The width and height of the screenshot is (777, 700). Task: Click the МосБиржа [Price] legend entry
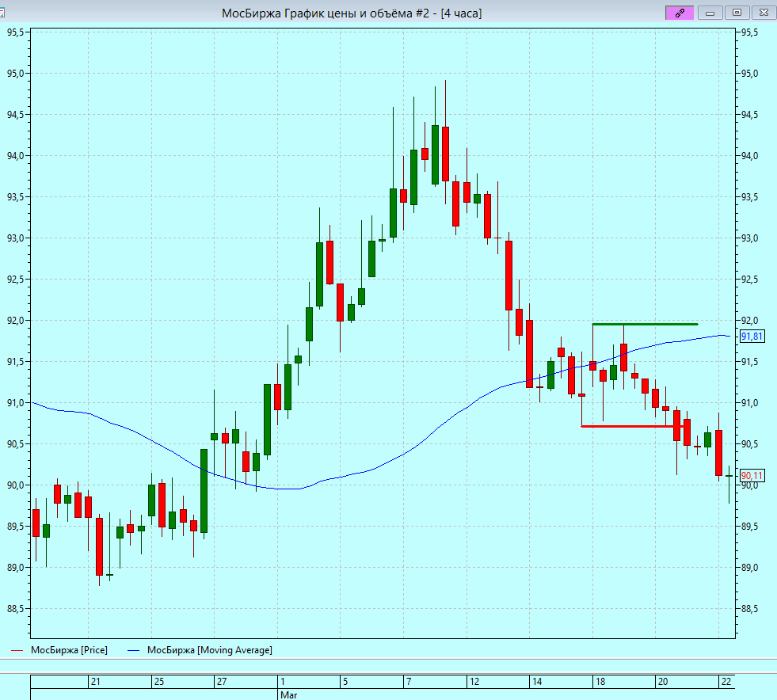59,650
